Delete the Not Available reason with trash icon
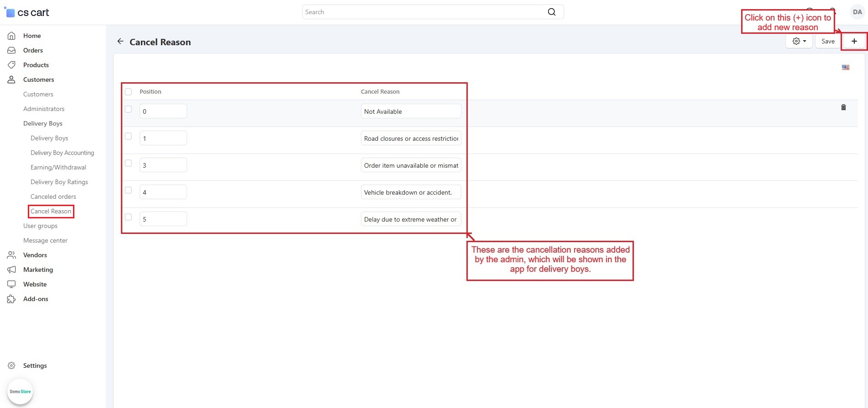Viewport: 868px width, 408px height. [x=843, y=107]
